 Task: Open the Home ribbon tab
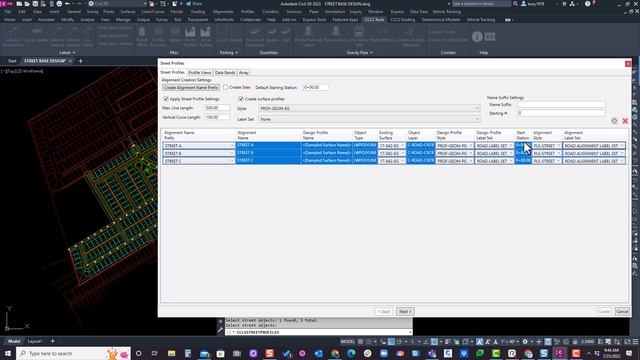[9, 20]
